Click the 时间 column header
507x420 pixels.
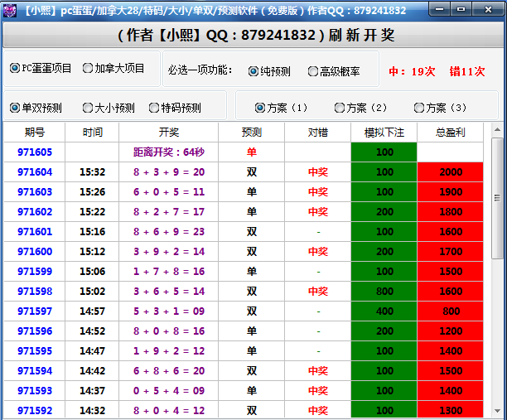tap(92, 133)
